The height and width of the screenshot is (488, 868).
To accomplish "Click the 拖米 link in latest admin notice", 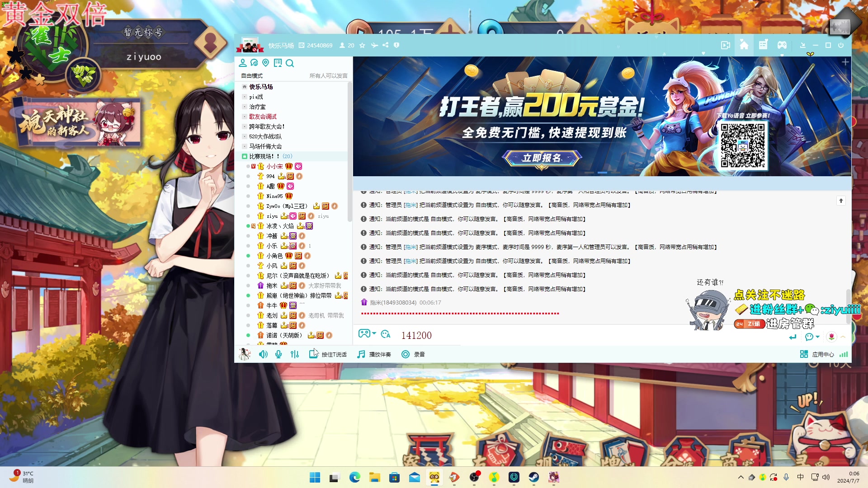I will point(410,261).
